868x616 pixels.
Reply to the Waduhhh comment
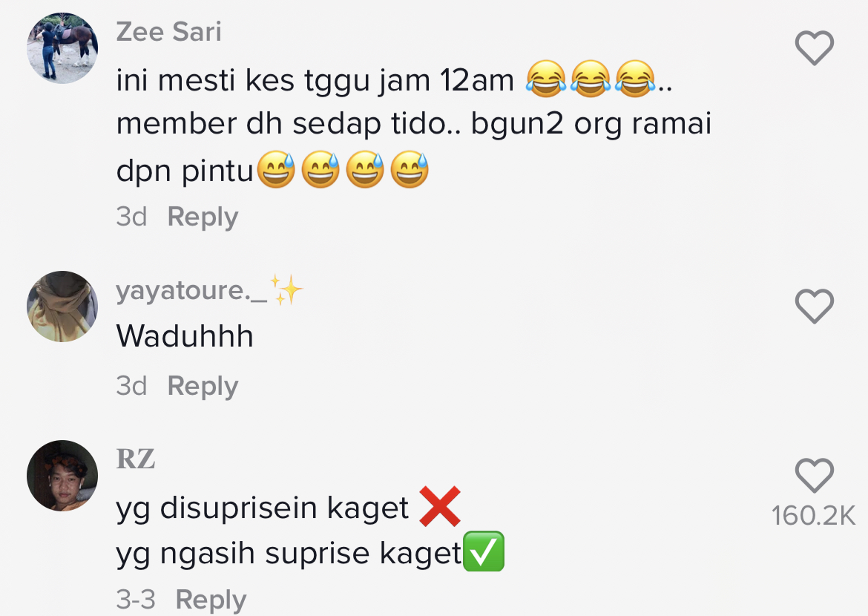pos(203,386)
